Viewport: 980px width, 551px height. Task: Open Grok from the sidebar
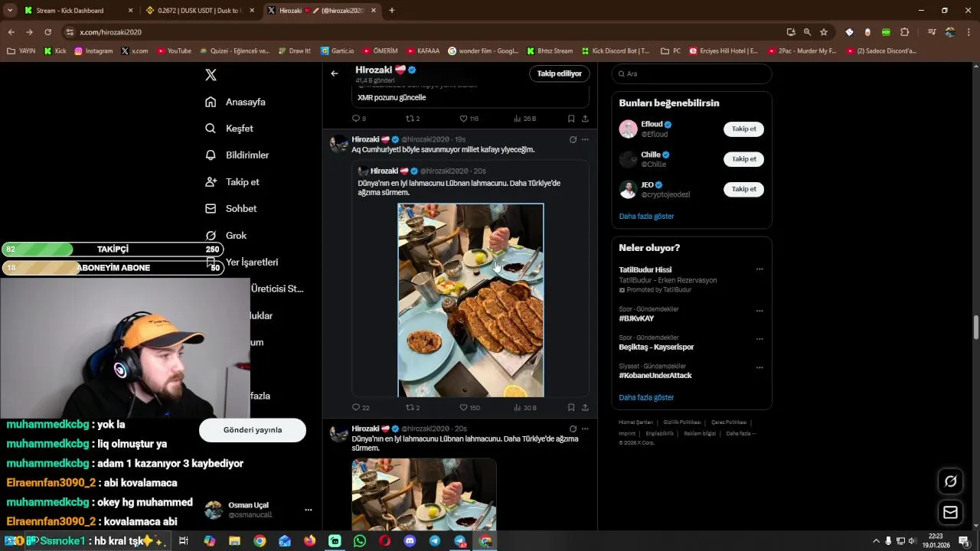click(x=227, y=235)
